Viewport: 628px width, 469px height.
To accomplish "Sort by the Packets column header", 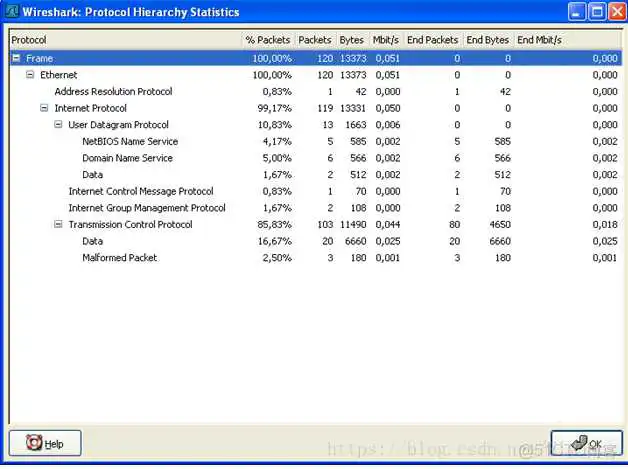I will point(315,40).
